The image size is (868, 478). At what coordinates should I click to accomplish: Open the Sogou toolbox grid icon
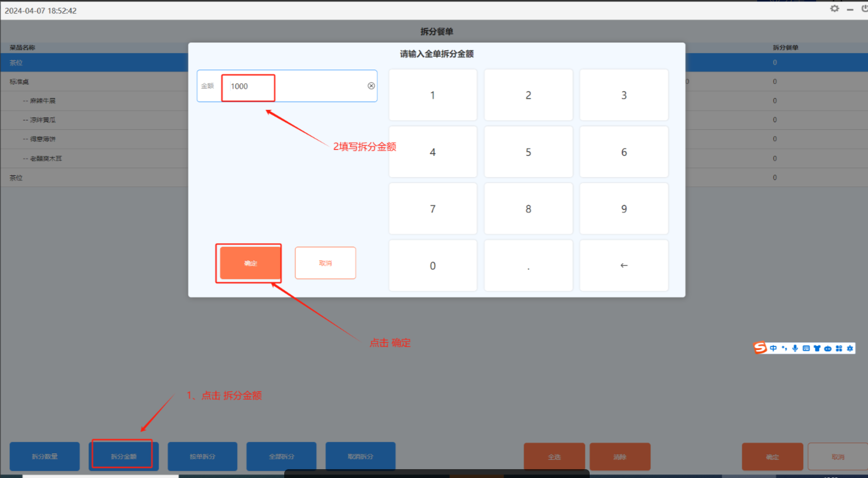coord(839,348)
